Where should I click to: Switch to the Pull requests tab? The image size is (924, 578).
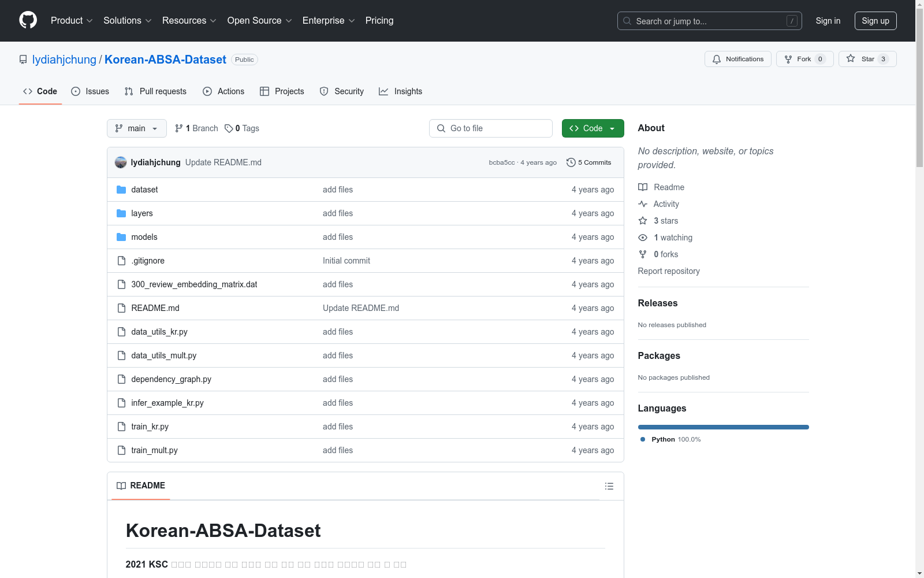(x=155, y=91)
